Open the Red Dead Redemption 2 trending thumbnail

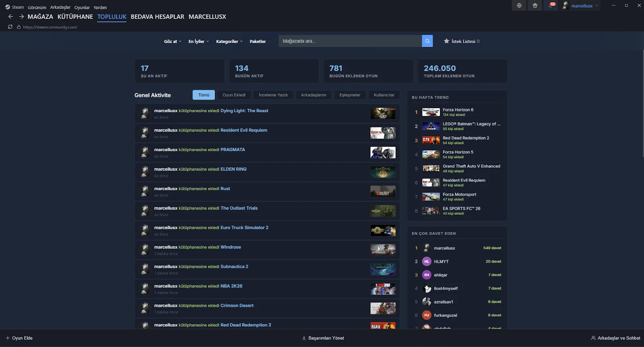point(431,140)
